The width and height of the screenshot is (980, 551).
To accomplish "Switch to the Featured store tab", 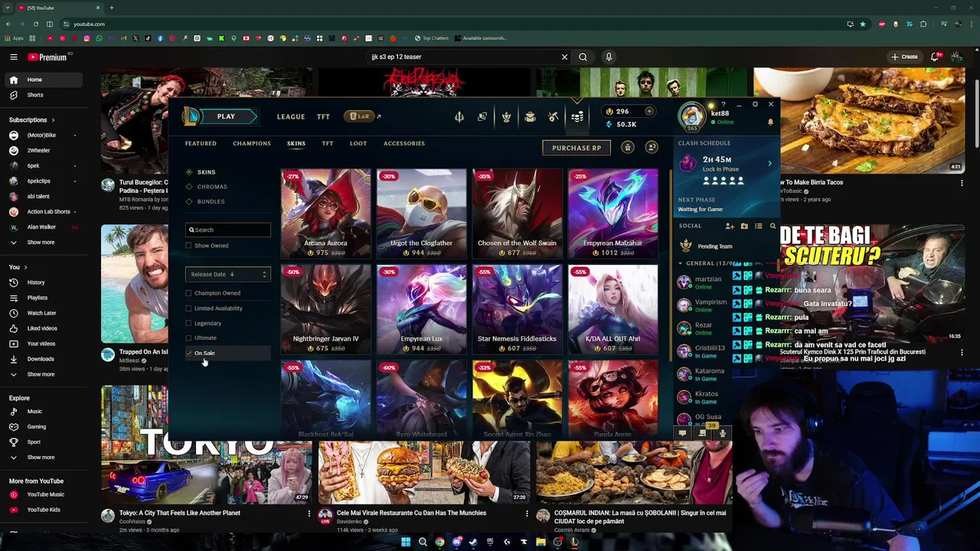I will point(201,143).
